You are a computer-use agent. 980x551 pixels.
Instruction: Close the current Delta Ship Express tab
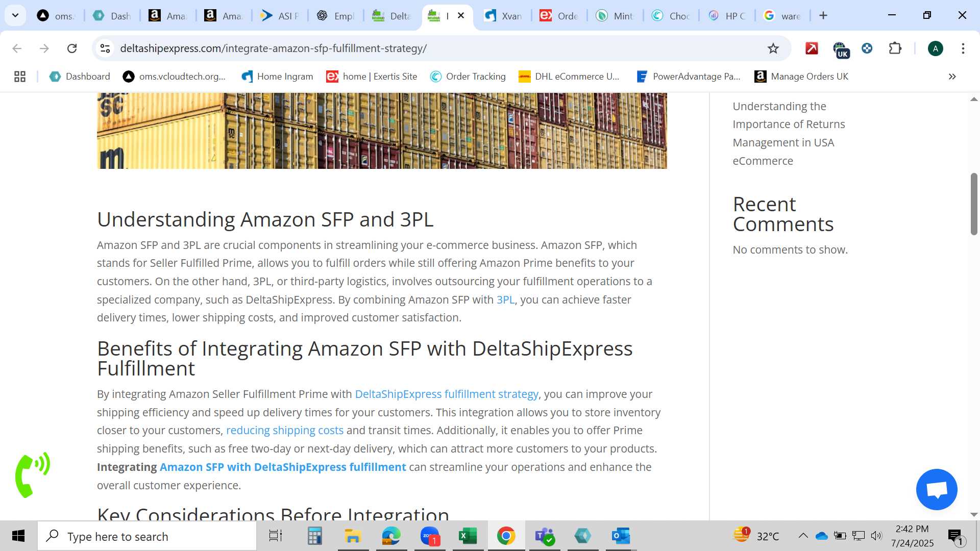tap(461, 16)
